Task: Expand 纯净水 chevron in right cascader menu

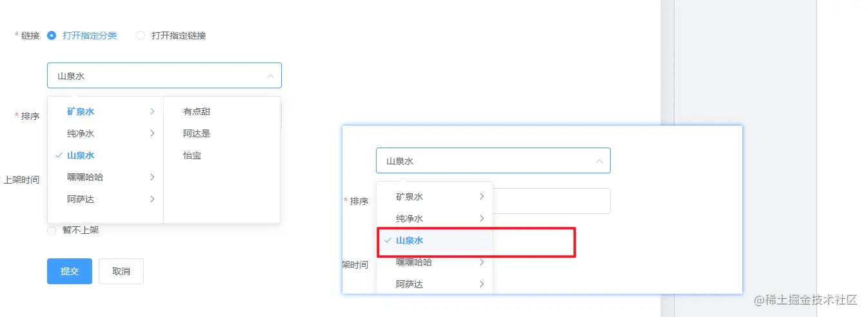Action: pyautogui.click(x=481, y=218)
